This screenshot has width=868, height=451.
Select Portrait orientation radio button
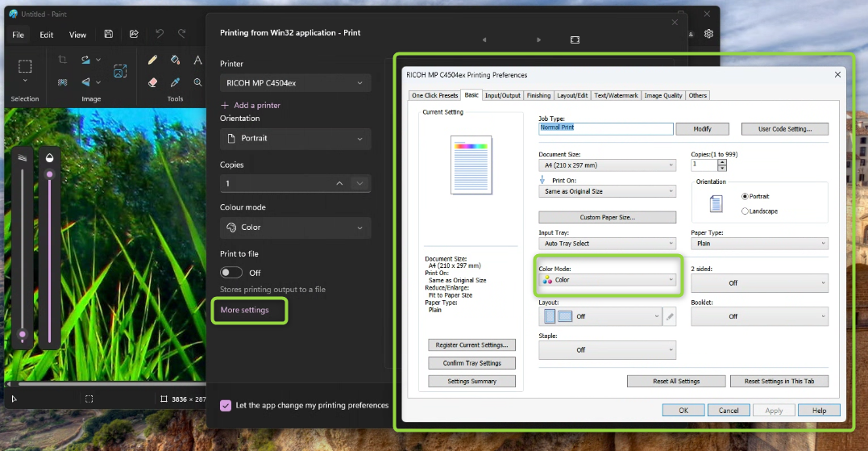click(x=745, y=196)
